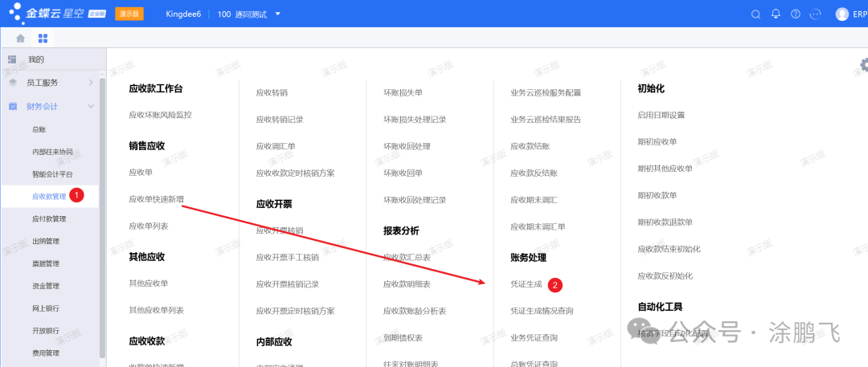Click the help question mark icon
868x367 pixels.
(796, 14)
